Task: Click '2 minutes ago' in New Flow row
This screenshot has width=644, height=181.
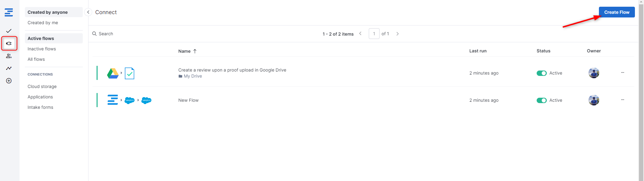Action: pos(484,100)
